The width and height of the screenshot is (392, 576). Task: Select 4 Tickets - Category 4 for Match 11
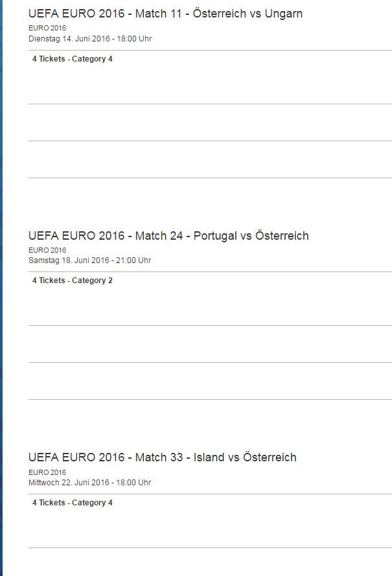tap(73, 59)
